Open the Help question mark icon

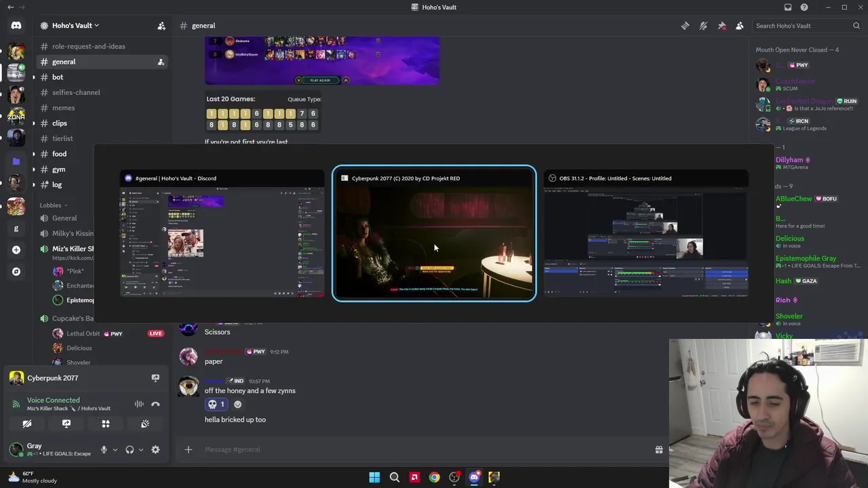tap(804, 7)
